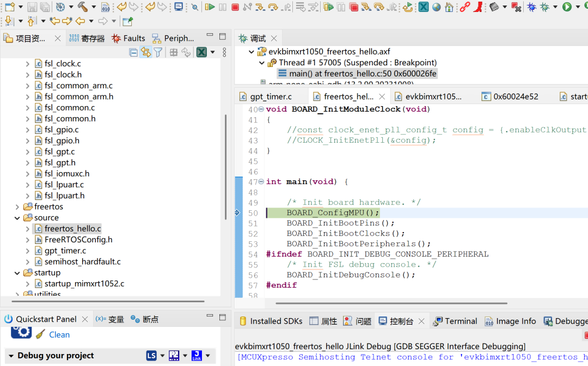Image resolution: width=588 pixels, height=366 pixels.
Task: Click the filter funnel icon
Action: 158,52
